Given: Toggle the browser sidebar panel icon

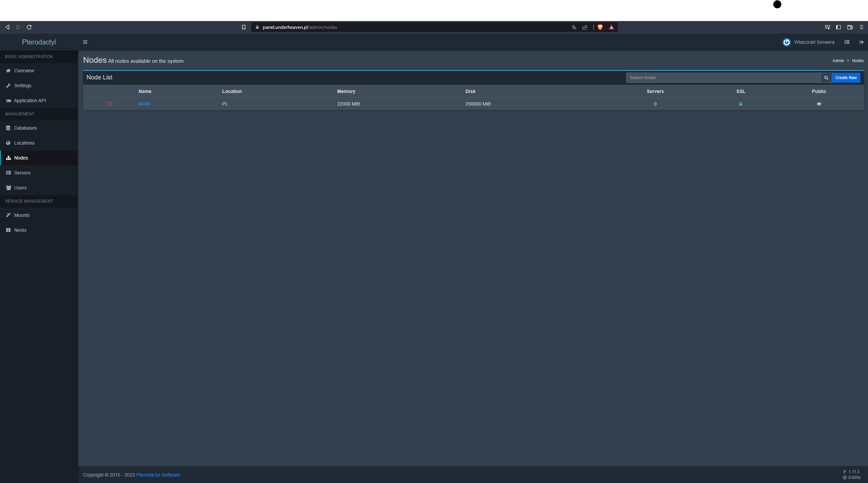Looking at the screenshot, I should (x=838, y=27).
